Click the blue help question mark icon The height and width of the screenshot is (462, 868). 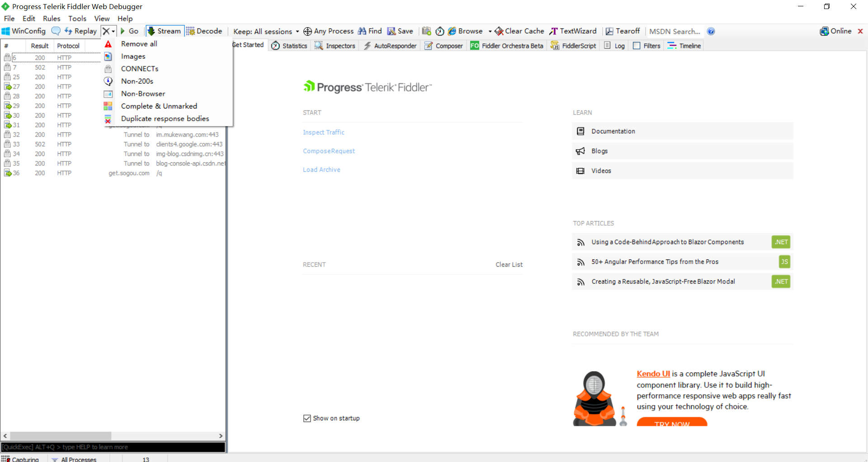711,31
